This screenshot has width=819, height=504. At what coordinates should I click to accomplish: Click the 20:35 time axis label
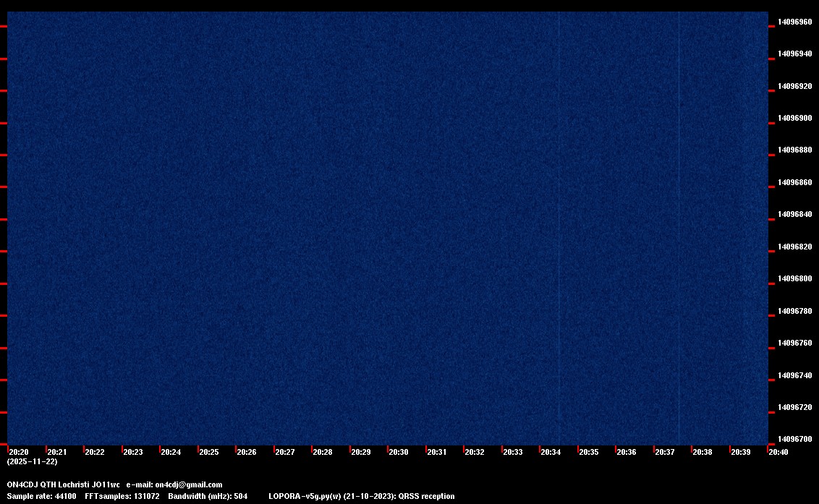(x=588, y=452)
